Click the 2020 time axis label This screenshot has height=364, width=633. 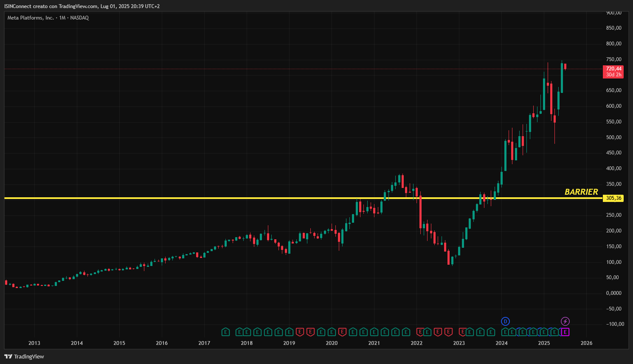332,343
